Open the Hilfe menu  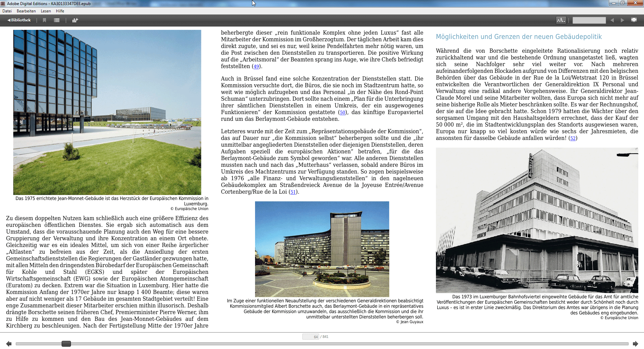point(60,11)
